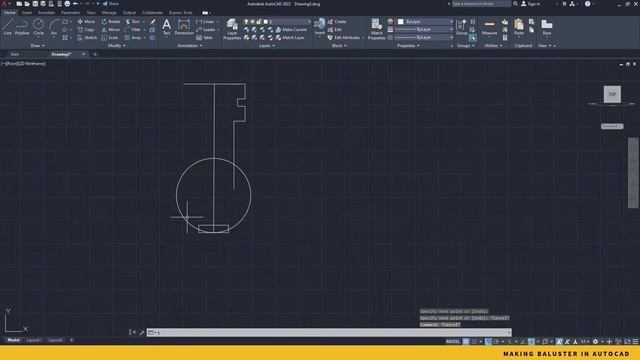Click the Linear dimension button
This screenshot has height=360, width=640.
(205, 22)
